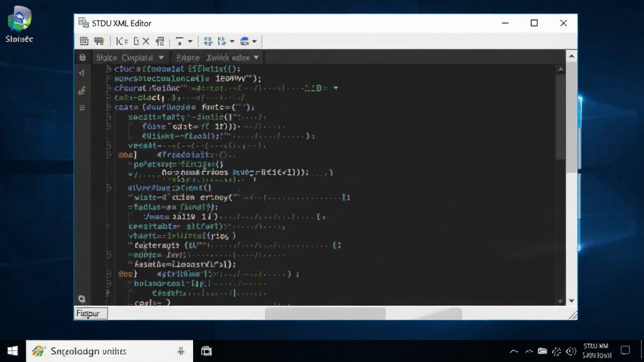Select the second tab ending in 'edioe'

pyautogui.click(x=218, y=57)
